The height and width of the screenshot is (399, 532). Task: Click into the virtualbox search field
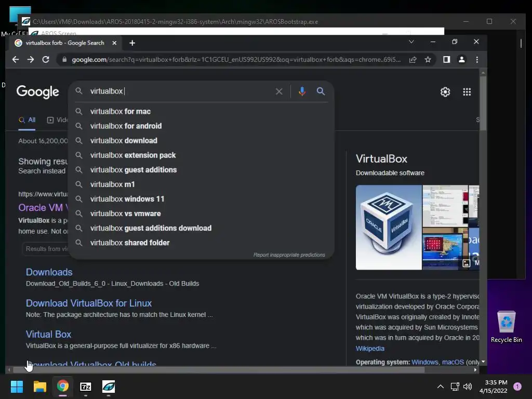(x=180, y=91)
